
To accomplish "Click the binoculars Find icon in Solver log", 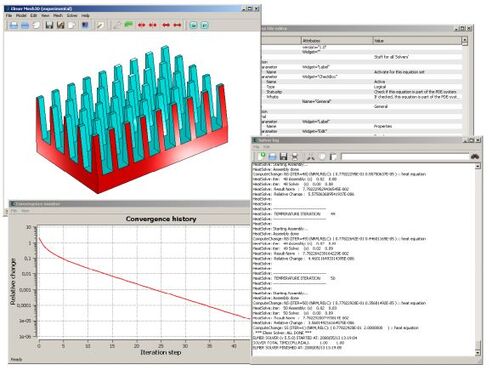I will click(475, 156).
